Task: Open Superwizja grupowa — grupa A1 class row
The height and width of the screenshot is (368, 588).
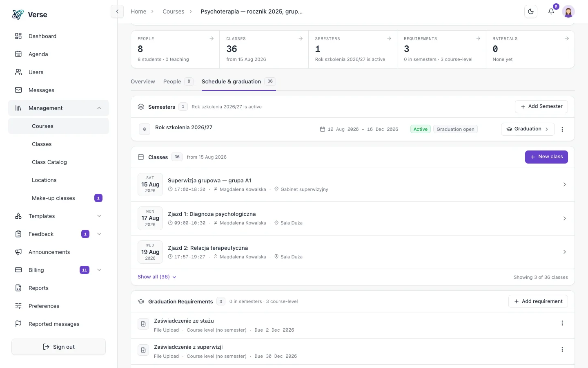Action: click(353, 184)
